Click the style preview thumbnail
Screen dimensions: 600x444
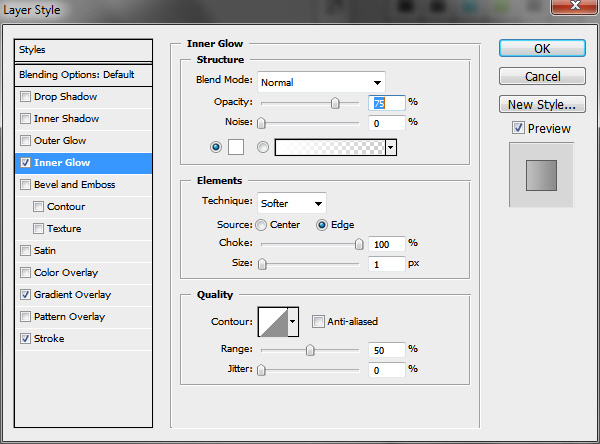pyautogui.click(x=541, y=175)
